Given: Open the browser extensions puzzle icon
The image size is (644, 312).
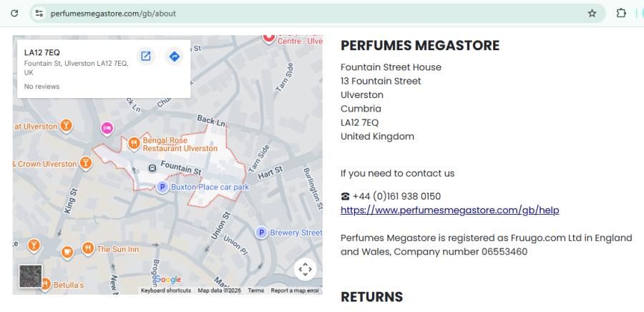Looking at the screenshot, I should [621, 13].
